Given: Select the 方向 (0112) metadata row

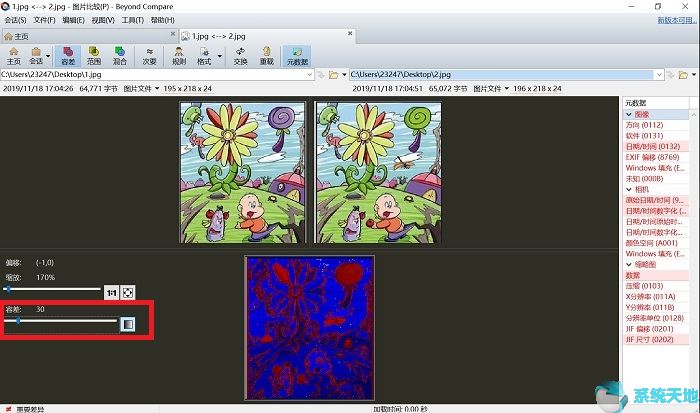Looking at the screenshot, I should pyautogui.click(x=655, y=125).
